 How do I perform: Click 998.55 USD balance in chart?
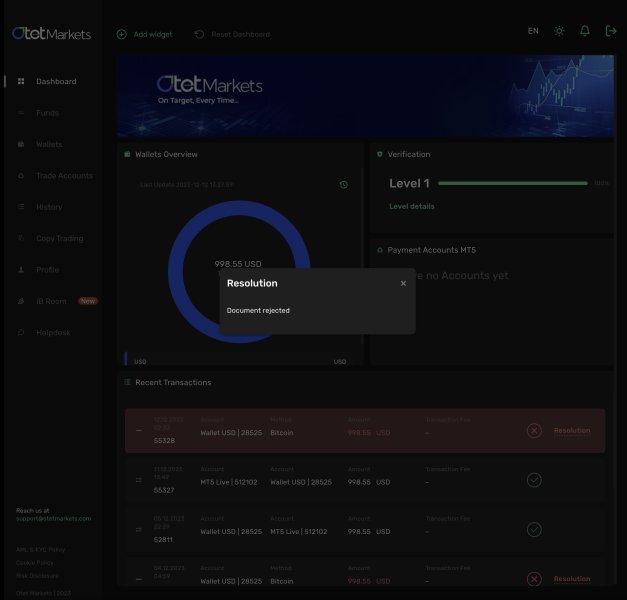tap(238, 264)
